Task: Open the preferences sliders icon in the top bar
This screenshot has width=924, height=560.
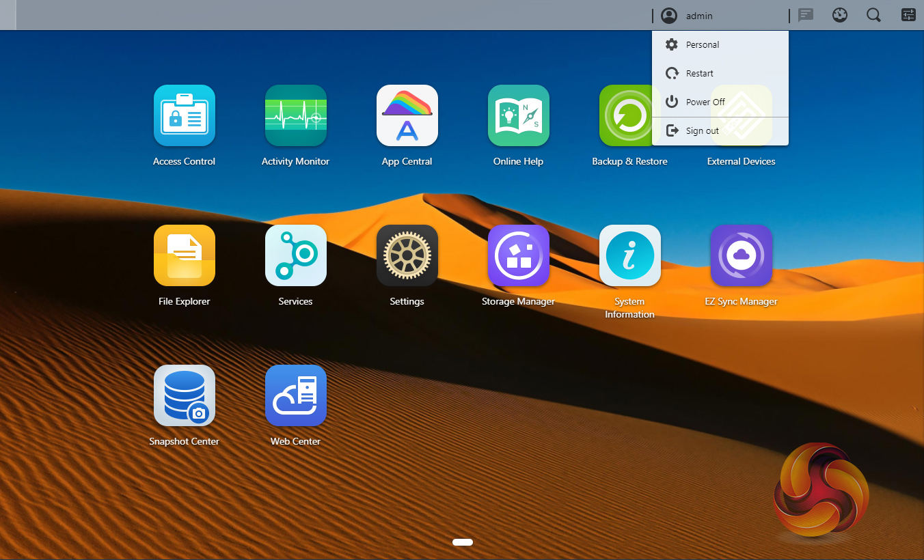Action: (908, 15)
